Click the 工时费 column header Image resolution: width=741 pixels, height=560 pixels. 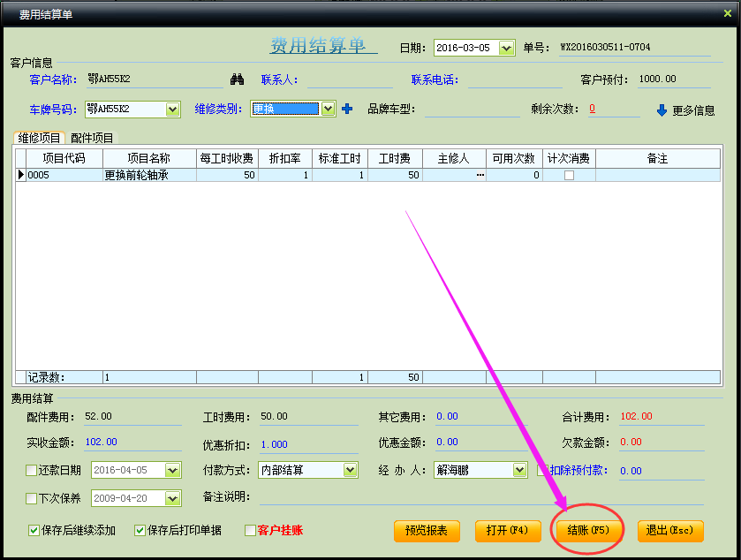(x=395, y=158)
